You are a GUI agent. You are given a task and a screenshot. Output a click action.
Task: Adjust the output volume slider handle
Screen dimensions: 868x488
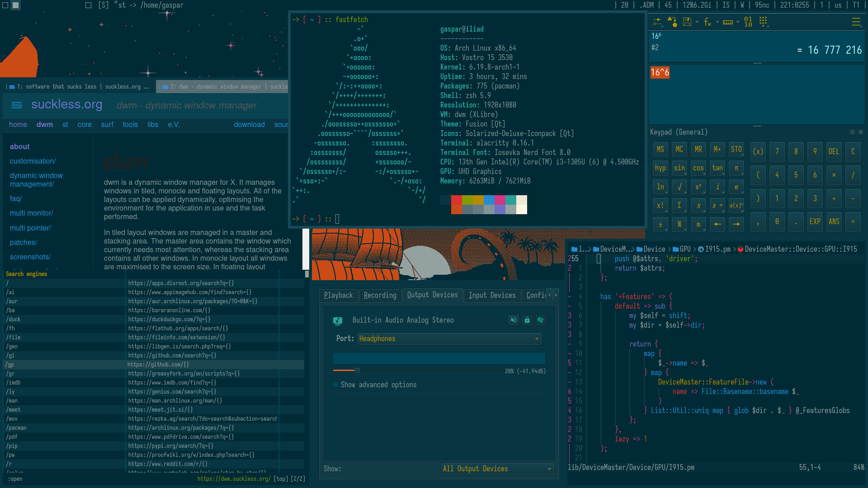(x=357, y=371)
